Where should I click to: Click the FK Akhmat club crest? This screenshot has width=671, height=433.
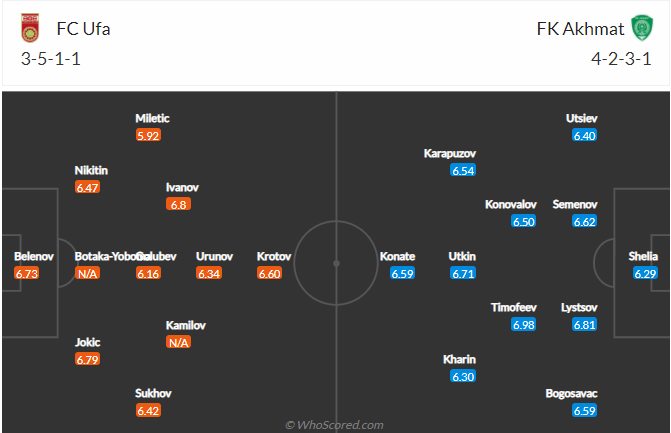(642, 28)
